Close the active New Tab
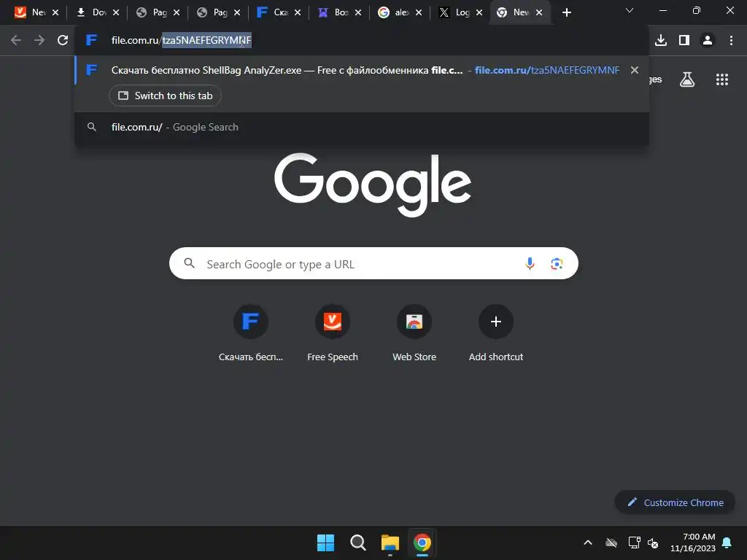Viewport: 747px width, 560px height. [539, 13]
